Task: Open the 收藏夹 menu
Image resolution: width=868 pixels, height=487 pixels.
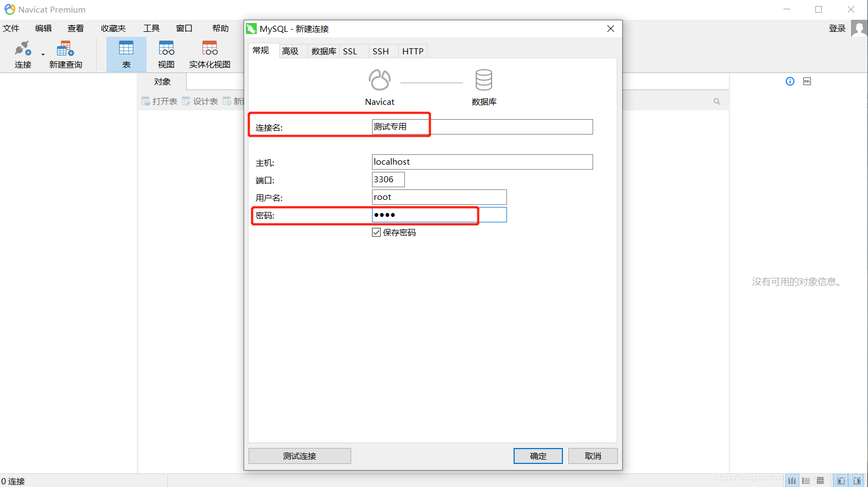Action: (113, 29)
